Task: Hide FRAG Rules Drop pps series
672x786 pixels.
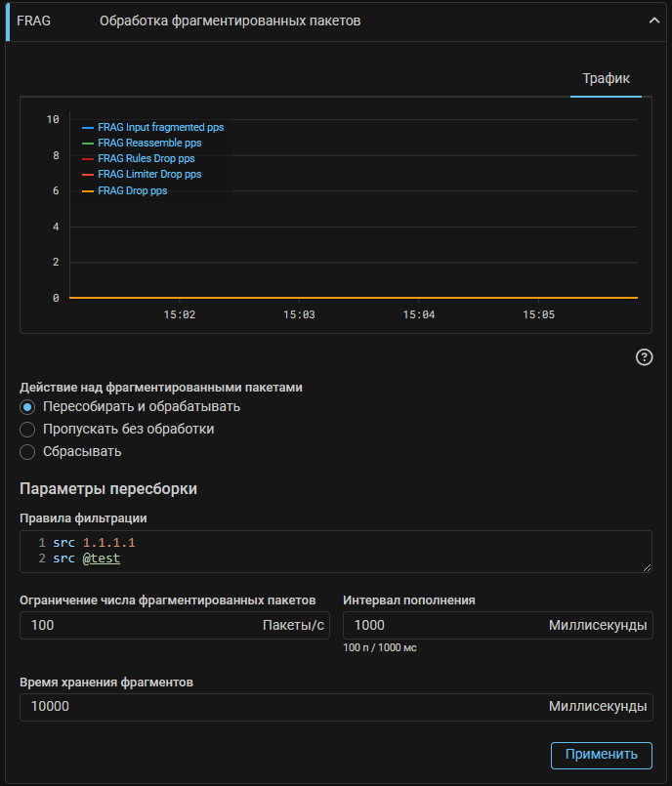Action: (x=146, y=158)
